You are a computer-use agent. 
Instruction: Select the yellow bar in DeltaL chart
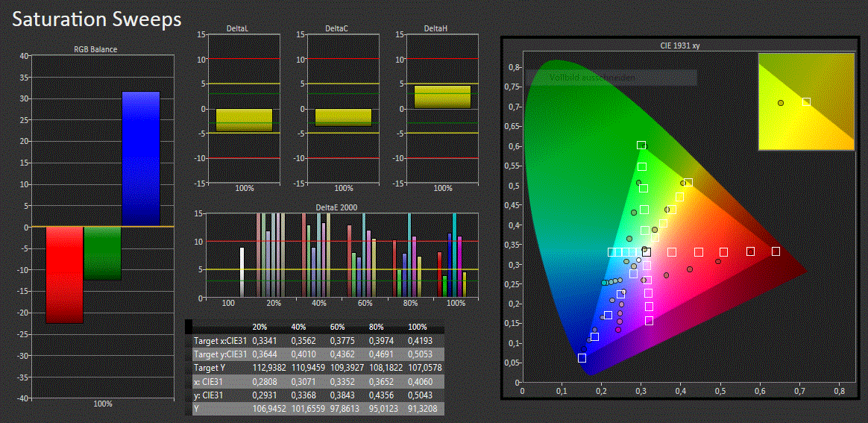point(244,119)
